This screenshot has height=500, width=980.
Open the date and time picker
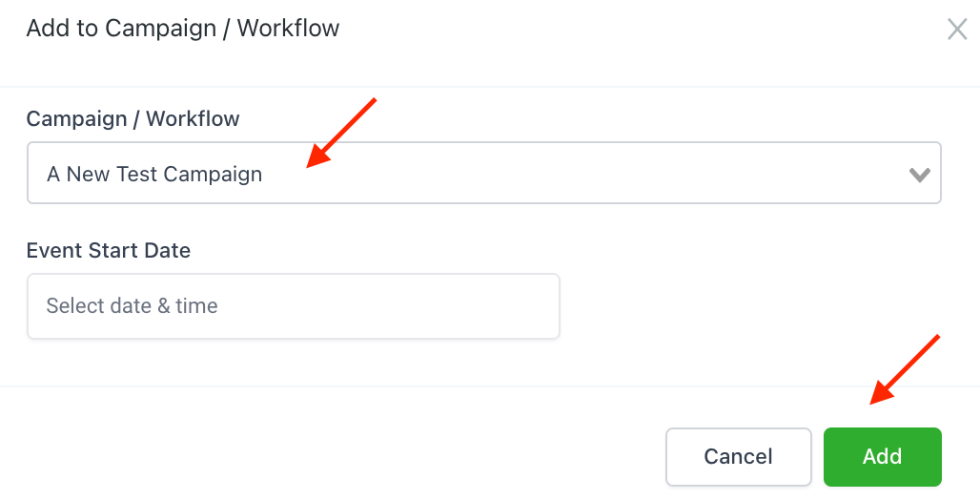click(293, 306)
